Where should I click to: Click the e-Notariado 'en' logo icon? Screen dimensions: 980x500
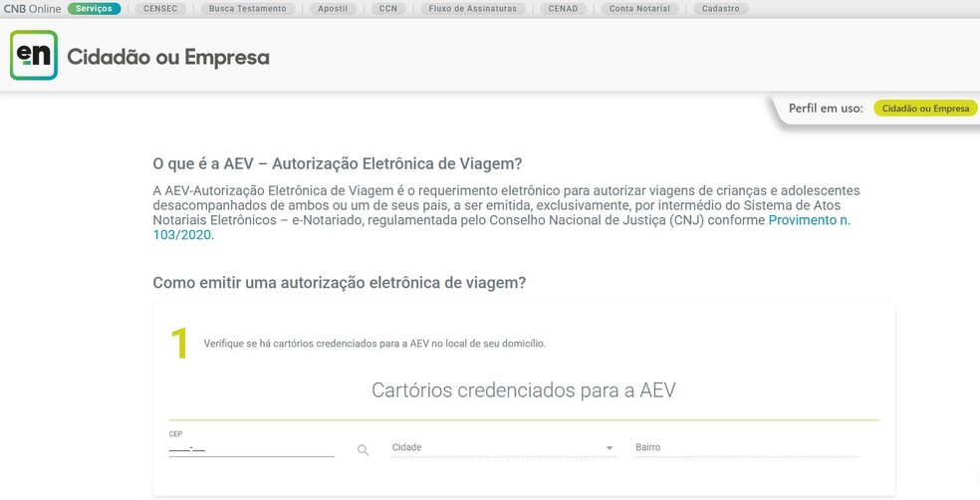(x=34, y=55)
